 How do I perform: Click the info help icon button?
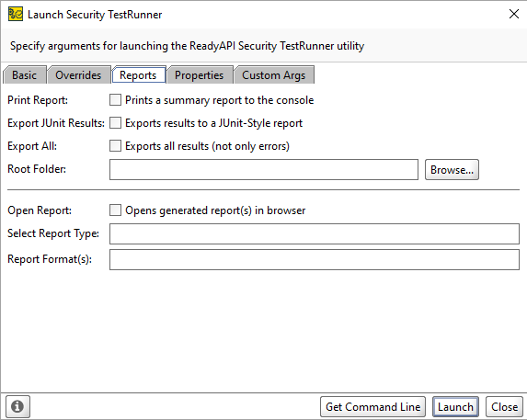point(17,406)
